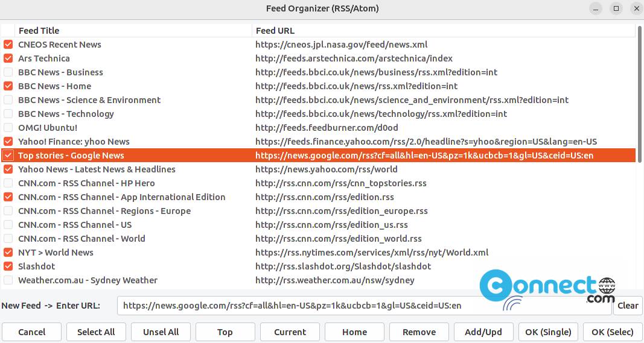Image resolution: width=644 pixels, height=343 pixels.
Task: Uncheck the Ars Technica feed checkbox
Action: 8,58
